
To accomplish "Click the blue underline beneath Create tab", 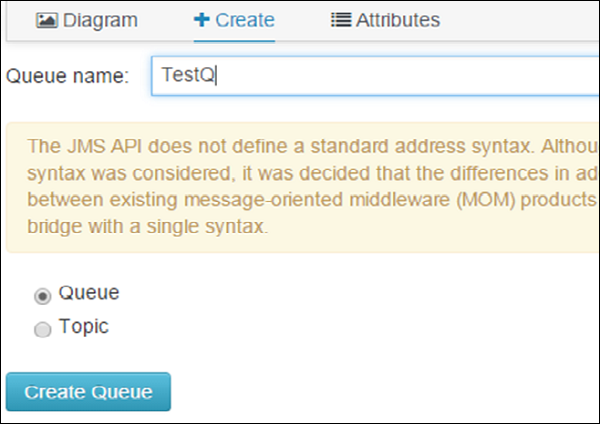I will click(234, 41).
